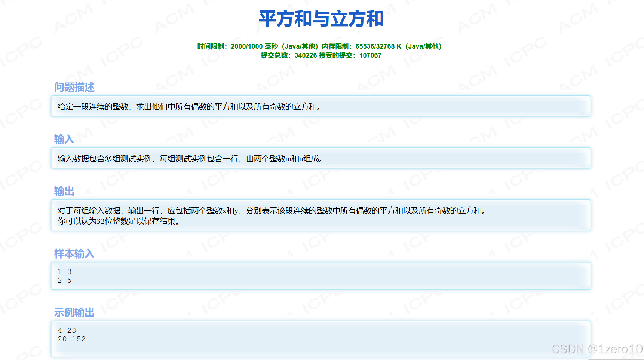This screenshot has height=360, width=644.
Task: Click the title 平方和与立方和
Action: tap(321, 19)
